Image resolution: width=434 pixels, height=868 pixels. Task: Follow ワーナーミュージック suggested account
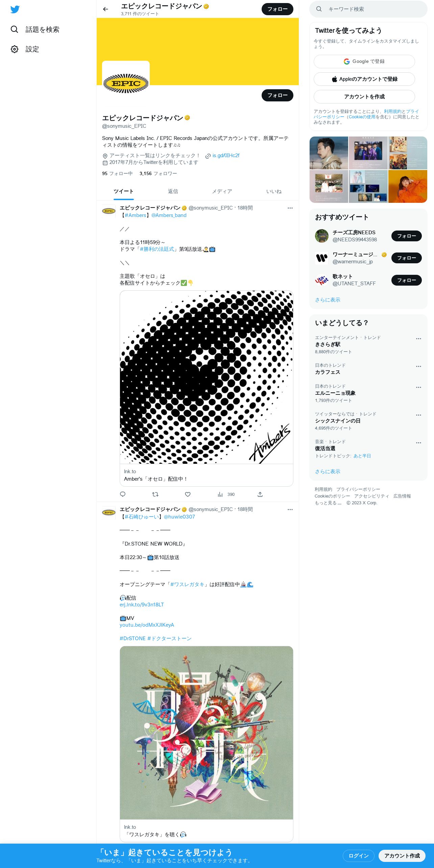406,258
